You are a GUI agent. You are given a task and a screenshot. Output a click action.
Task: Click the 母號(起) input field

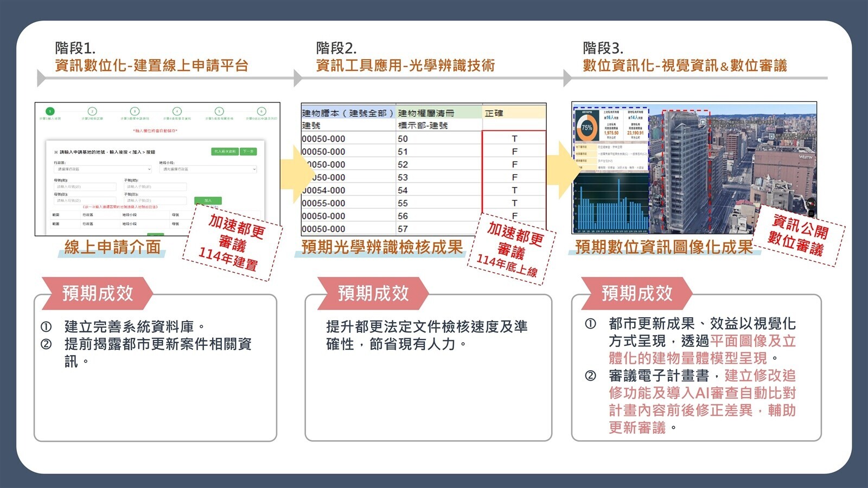tap(85, 187)
